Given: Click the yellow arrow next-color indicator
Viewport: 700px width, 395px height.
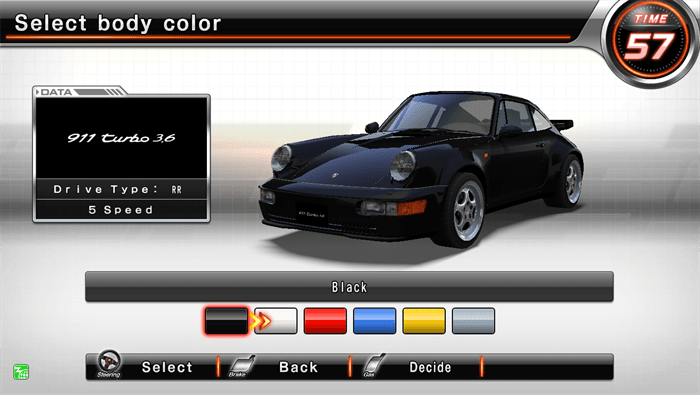Looking at the screenshot, I should click(x=260, y=321).
